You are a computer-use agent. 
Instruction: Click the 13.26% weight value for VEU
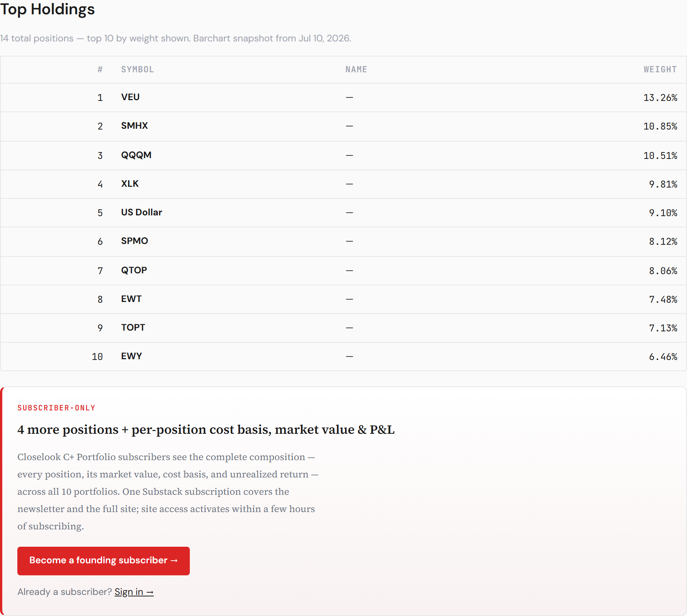(660, 98)
